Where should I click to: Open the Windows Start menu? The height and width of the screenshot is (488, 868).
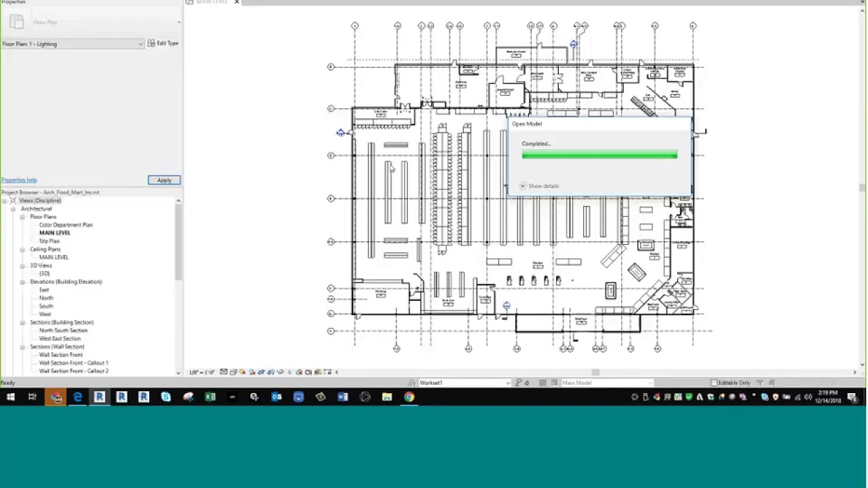[10, 397]
